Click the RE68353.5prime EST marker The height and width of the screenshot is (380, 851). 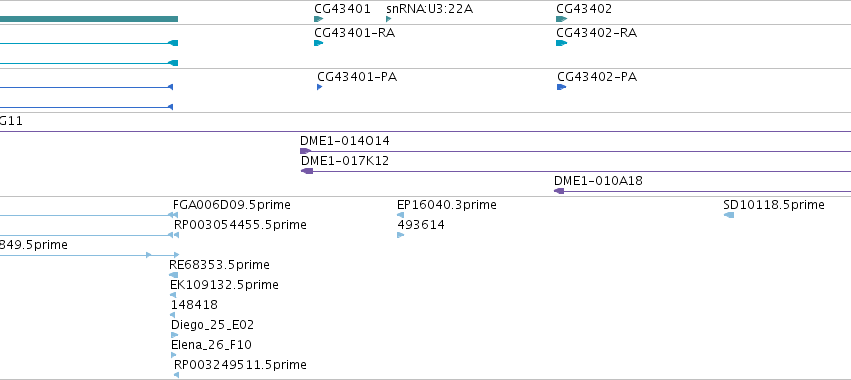(174, 275)
